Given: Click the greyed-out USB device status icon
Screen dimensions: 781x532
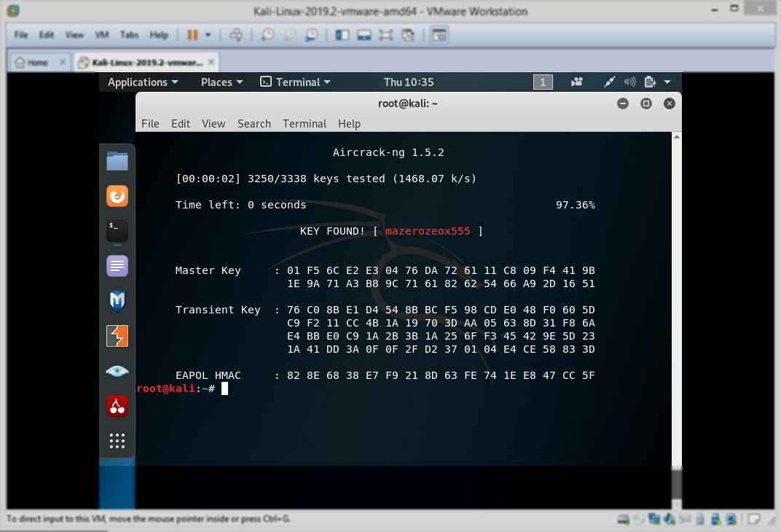Looking at the screenshot, I should [700, 520].
